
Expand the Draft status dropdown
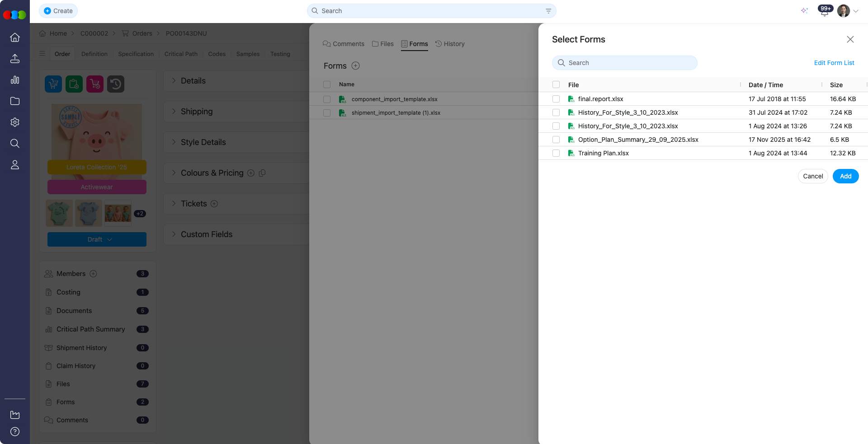[x=97, y=239]
